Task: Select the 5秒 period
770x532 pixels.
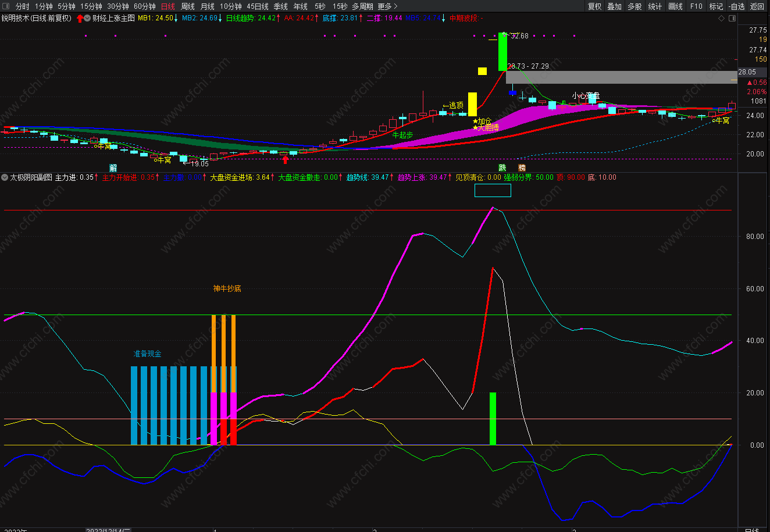Action: (x=320, y=6)
